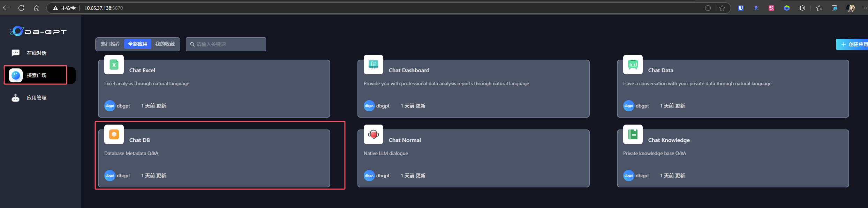The width and height of the screenshot is (868, 208).
Task: Reload the page with the refresh icon
Action: [x=21, y=8]
